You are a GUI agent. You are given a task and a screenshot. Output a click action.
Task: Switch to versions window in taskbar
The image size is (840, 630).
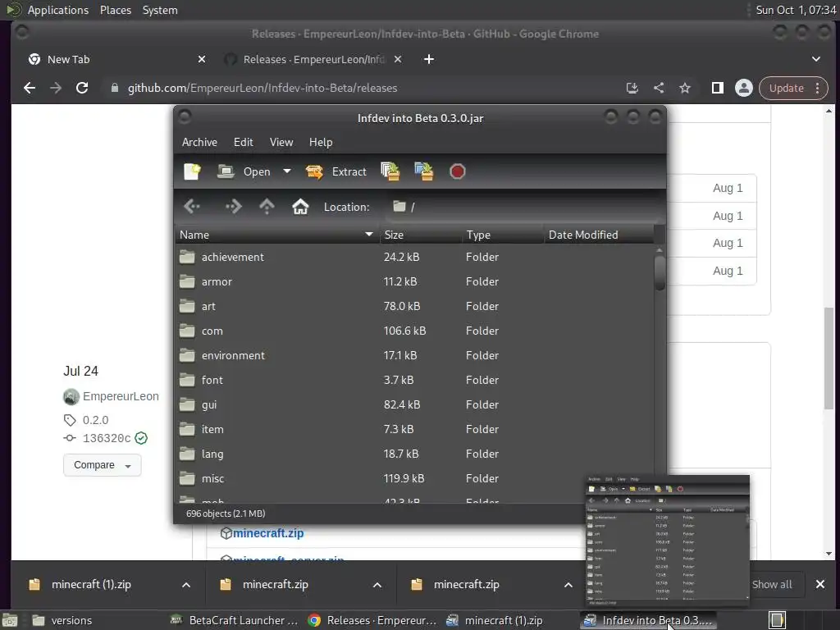[62, 620]
